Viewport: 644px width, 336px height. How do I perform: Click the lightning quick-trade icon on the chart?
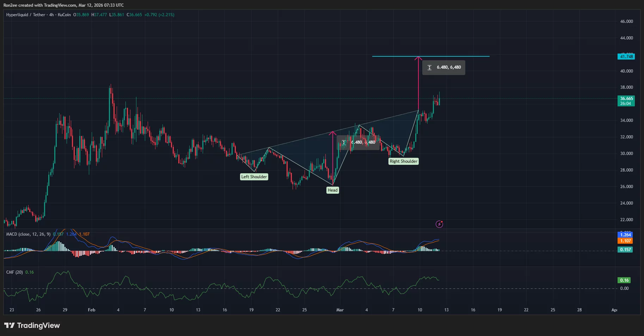pyautogui.click(x=439, y=224)
